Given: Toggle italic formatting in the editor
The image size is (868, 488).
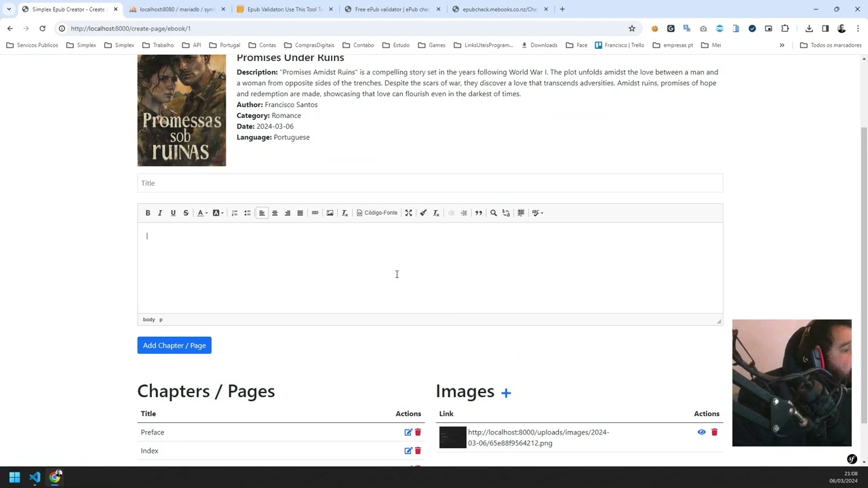Looking at the screenshot, I should tap(160, 213).
